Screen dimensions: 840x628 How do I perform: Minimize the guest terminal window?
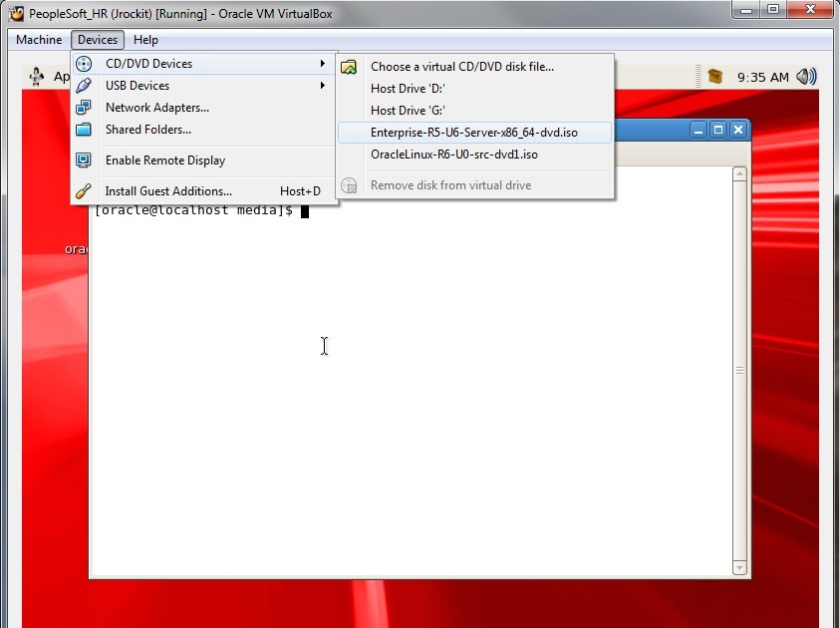699,130
